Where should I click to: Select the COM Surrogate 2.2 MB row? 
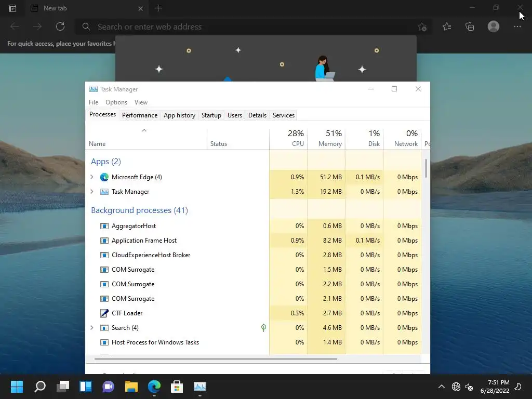[253, 284]
